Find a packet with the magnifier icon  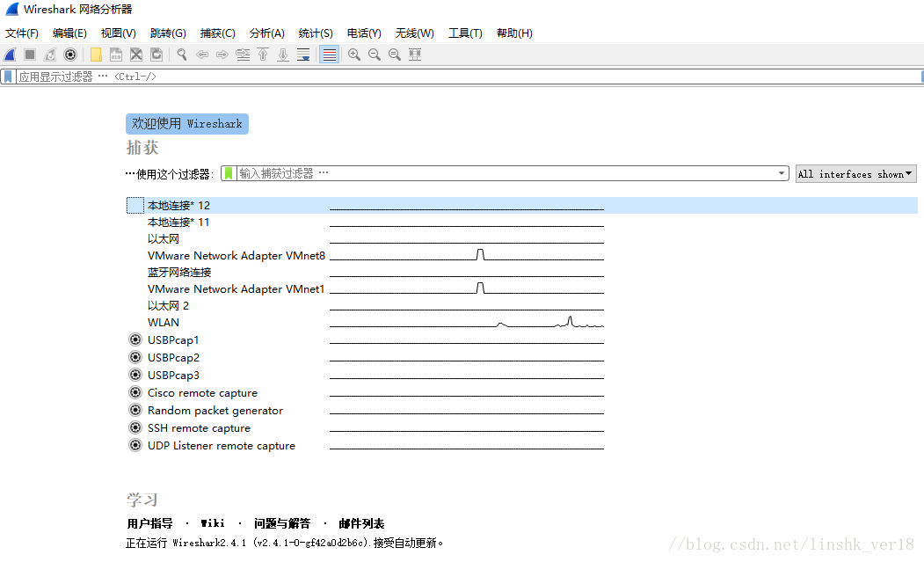tap(182, 55)
